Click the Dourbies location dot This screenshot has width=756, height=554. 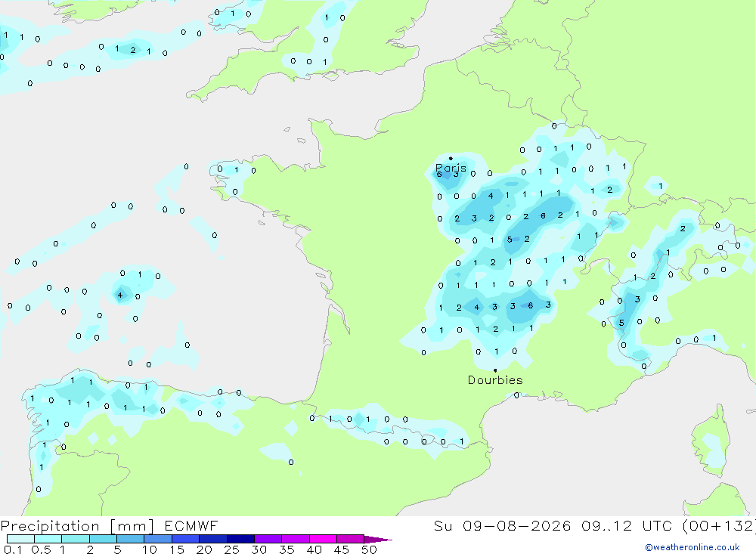pyautogui.click(x=495, y=370)
